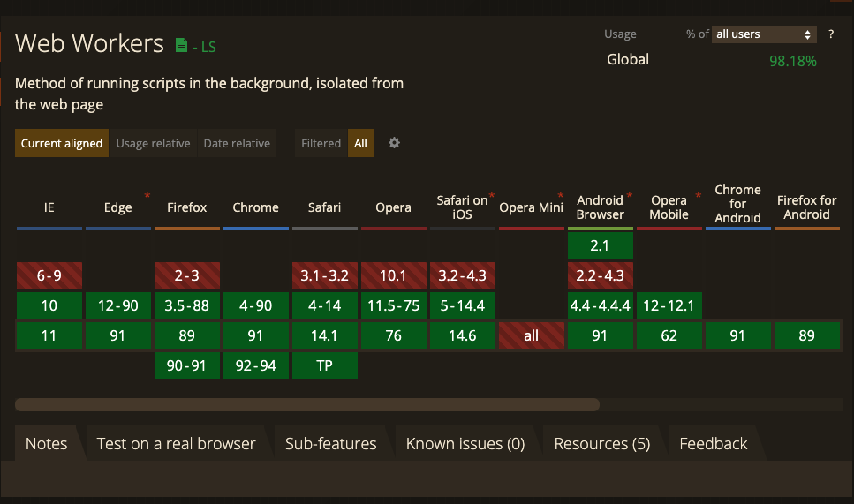Screen dimensions: 854x504
Task: Select the All browsers option
Action: click(360, 143)
